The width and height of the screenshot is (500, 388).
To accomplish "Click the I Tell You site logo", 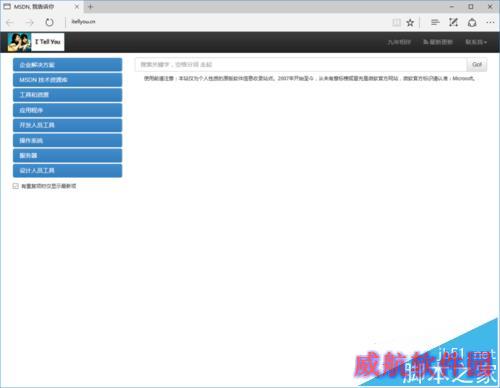I will (36, 42).
